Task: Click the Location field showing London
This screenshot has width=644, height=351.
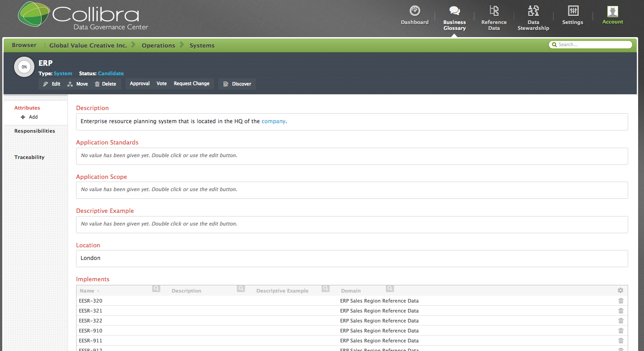Action: click(352, 259)
